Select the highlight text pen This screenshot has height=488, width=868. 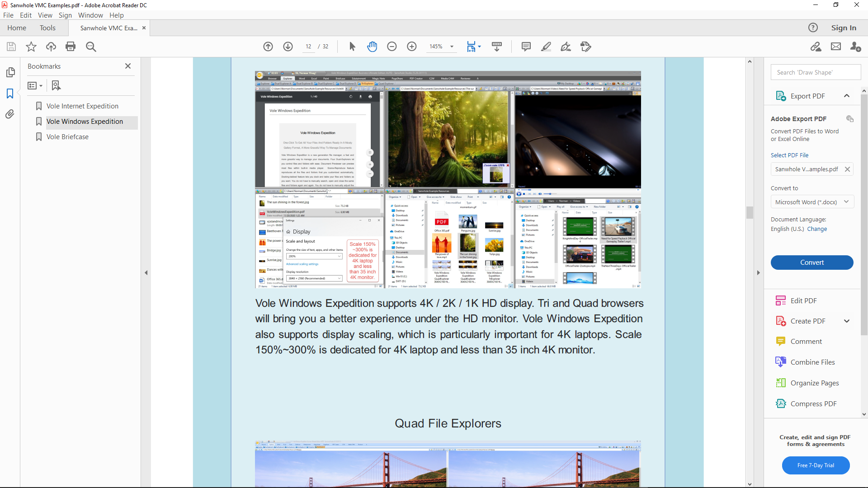pyautogui.click(x=546, y=47)
